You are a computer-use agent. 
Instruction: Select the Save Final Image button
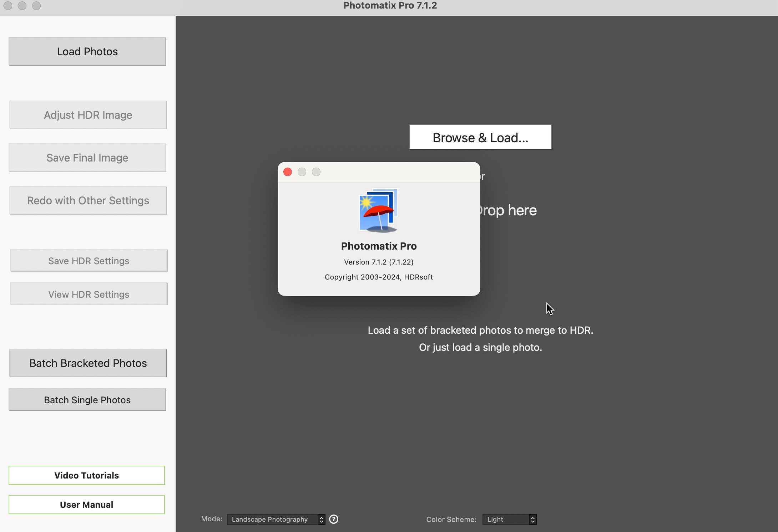tap(87, 158)
